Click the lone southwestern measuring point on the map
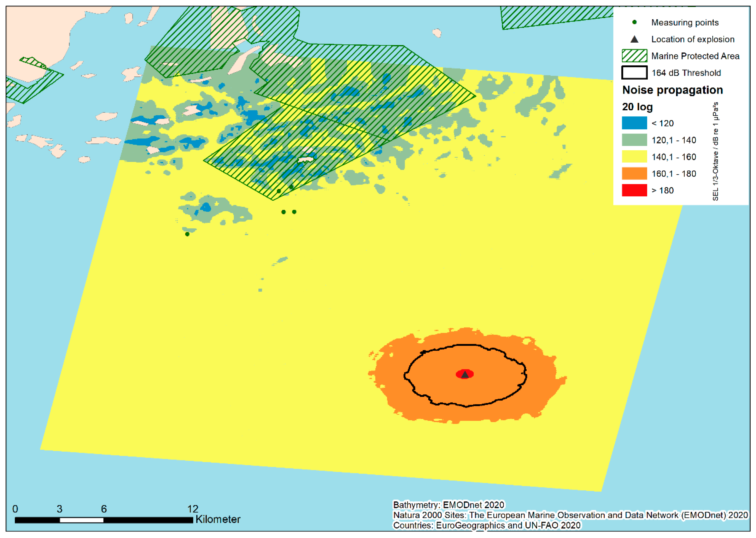The width and height of the screenshot is (756, 538). [187, 234]
